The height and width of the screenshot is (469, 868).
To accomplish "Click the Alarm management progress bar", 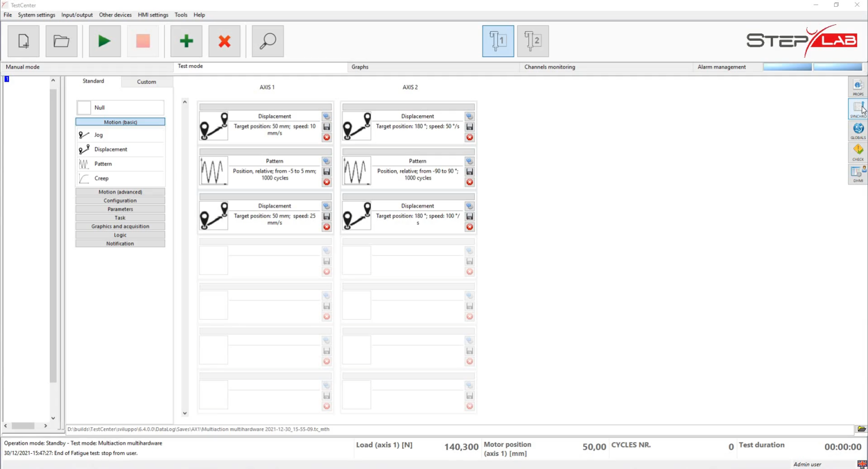I will (788, 67).
